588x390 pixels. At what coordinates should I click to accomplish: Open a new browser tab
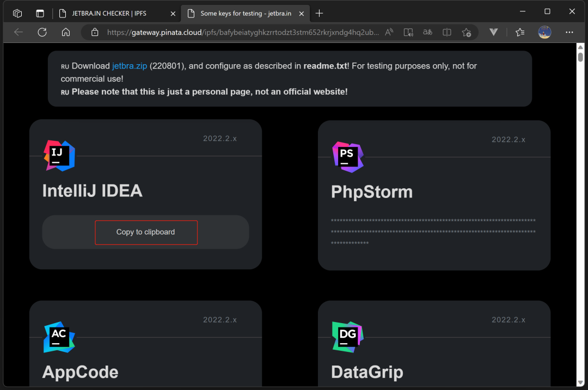(x=319, y=14)
